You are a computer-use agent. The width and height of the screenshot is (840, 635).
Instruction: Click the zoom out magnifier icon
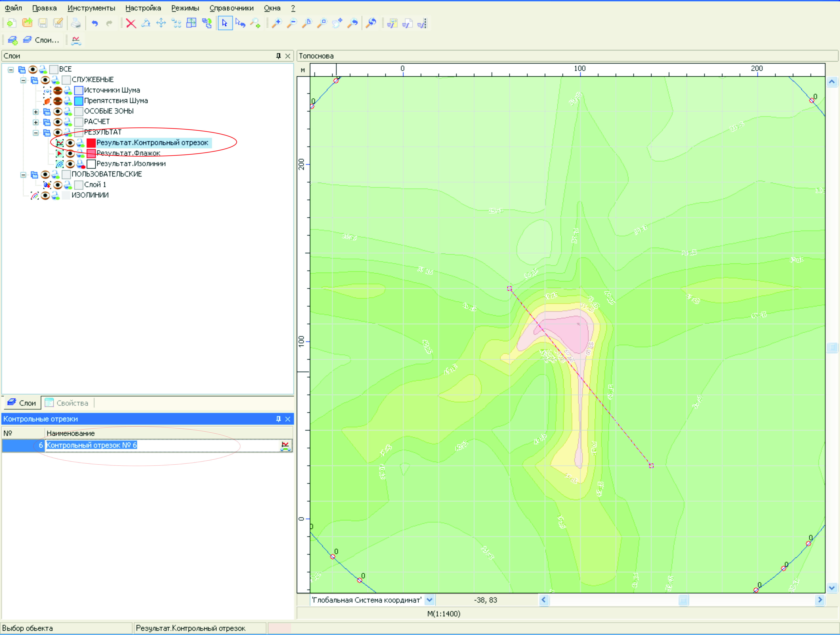pyautogui.click(x=292, y=23)
